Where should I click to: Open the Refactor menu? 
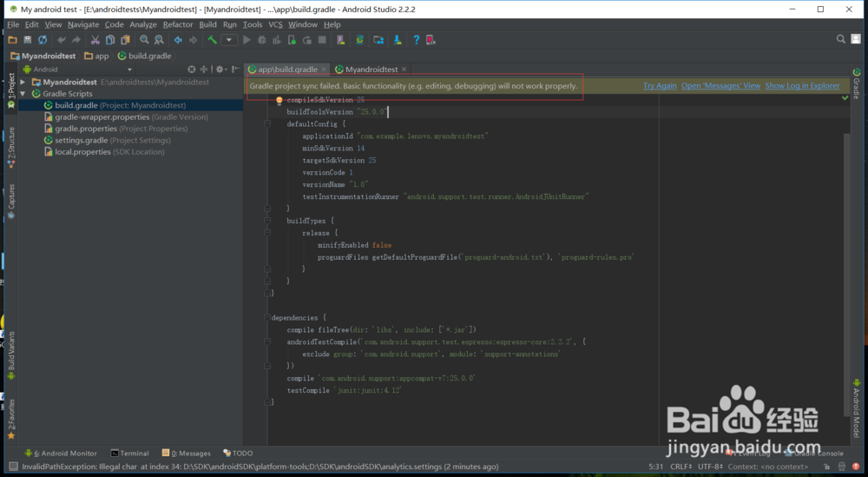(x=178, y=24)
